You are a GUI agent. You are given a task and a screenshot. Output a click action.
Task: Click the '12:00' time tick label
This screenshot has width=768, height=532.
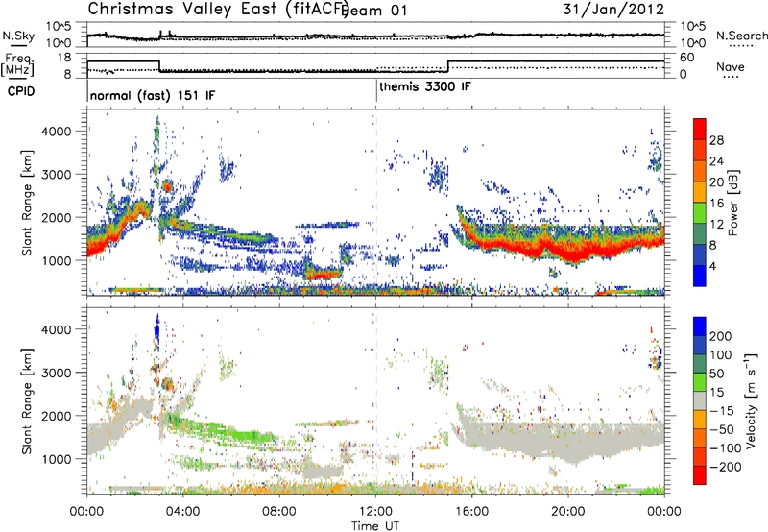[375, 511]
